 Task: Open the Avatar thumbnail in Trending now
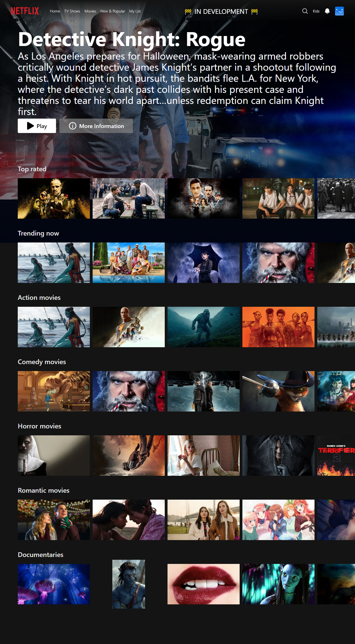click(54, 263)
